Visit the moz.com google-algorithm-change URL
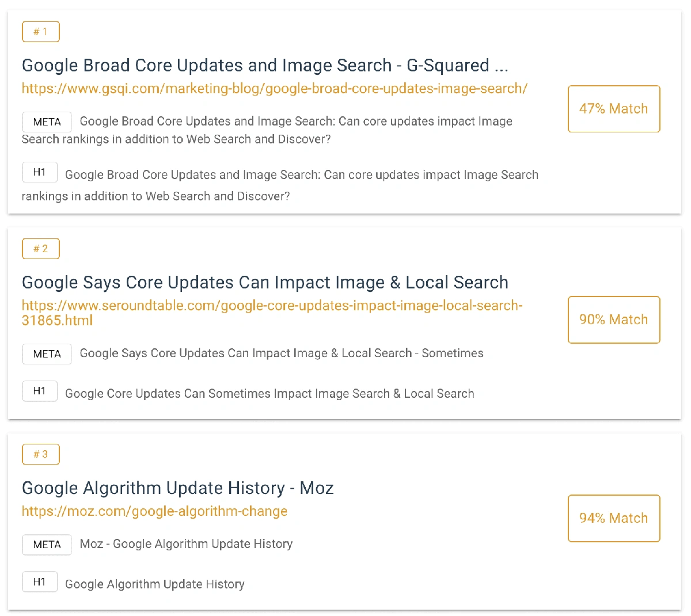Image resolution: width=691 pixels, height=616 pixels. 154,511
